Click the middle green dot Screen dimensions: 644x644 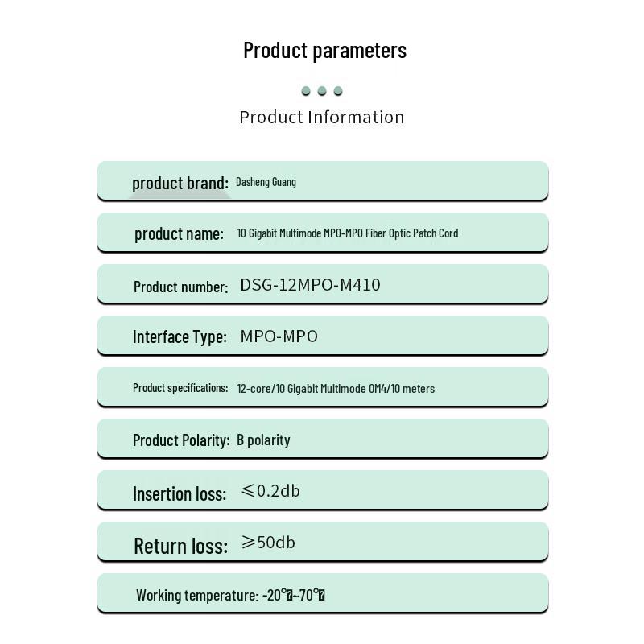click(x=322, y=91)
